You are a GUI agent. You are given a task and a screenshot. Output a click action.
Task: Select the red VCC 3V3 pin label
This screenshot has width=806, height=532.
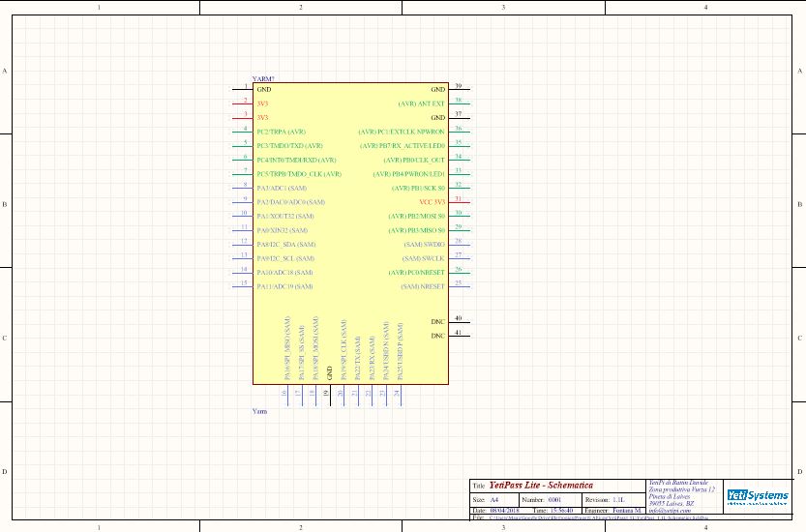(x=433, y=202)
